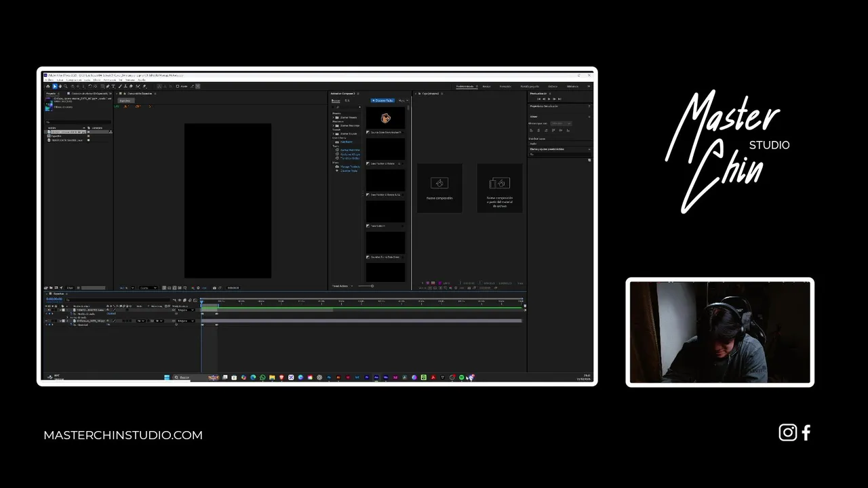Select the Rectangle shape tool
Screen dimensions: 868x488
point(102,86)
